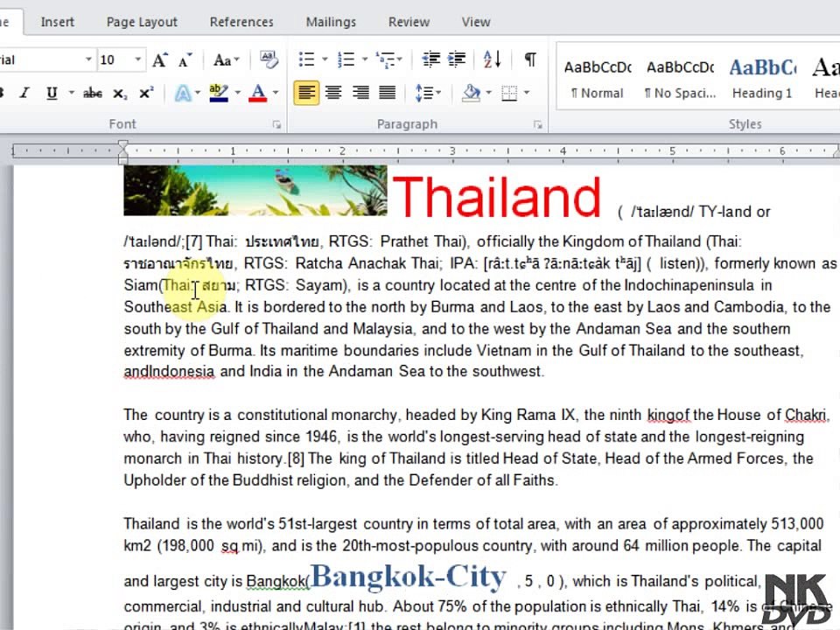Viewport: 840px width, 630px height.
Task: Apply the No Spacing style
Action: 680,78
